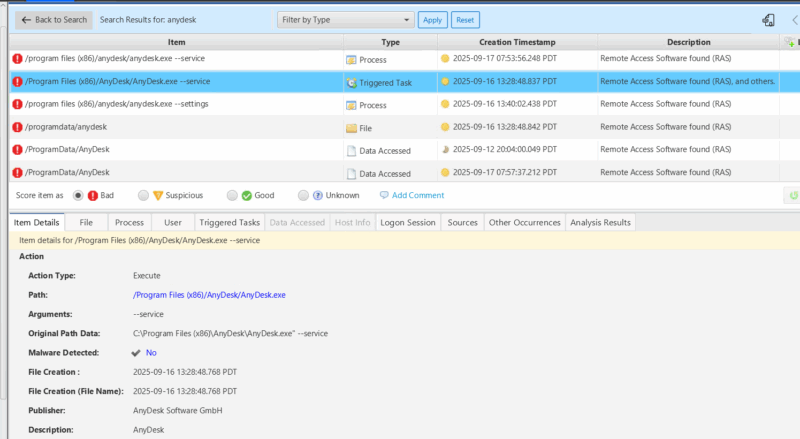Open the Analysis Results tab

coord(601,223)
